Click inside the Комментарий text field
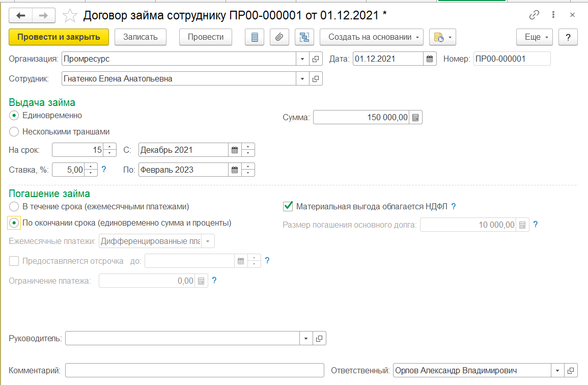This screenshot has width=588, height=385. point(194,371)
